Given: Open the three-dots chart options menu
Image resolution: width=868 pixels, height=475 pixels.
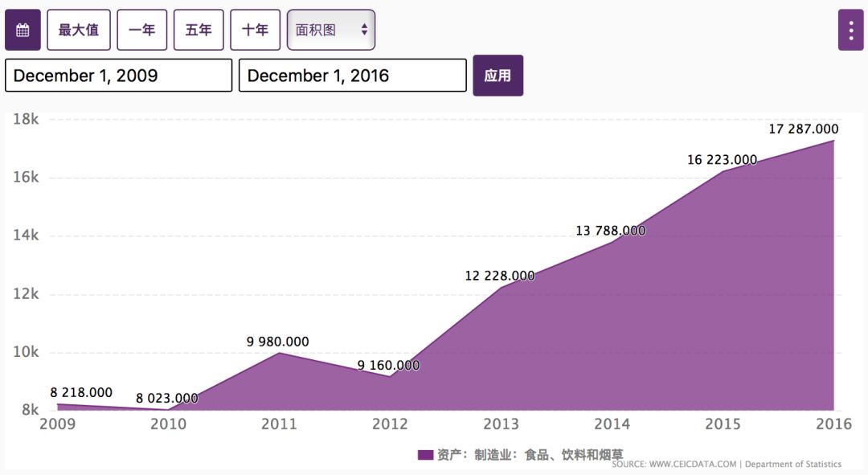Looking at the screenshot, I should (x=850, y=31).
